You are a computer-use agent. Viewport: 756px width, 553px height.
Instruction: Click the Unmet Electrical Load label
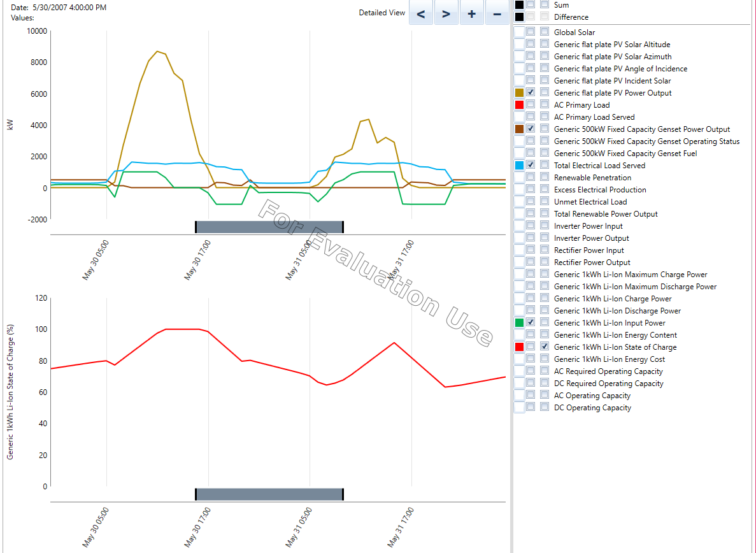tap(590, 202)
